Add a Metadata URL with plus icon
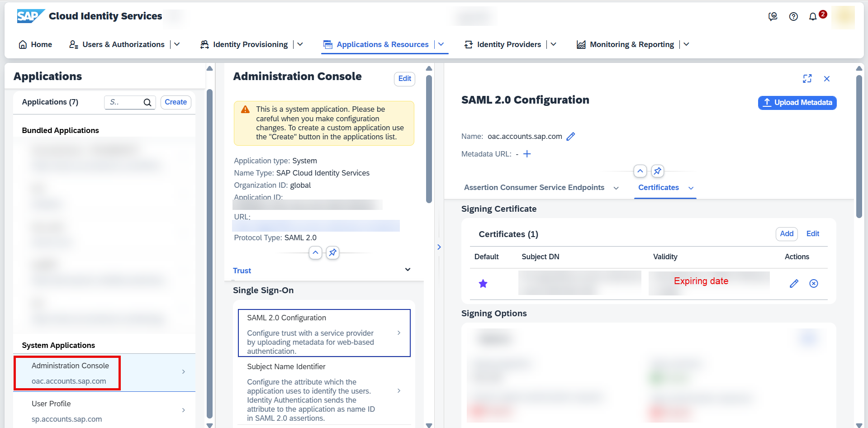The width and height of the screenshot is (868, 428). pyautogui.click(x=527, y=154)
